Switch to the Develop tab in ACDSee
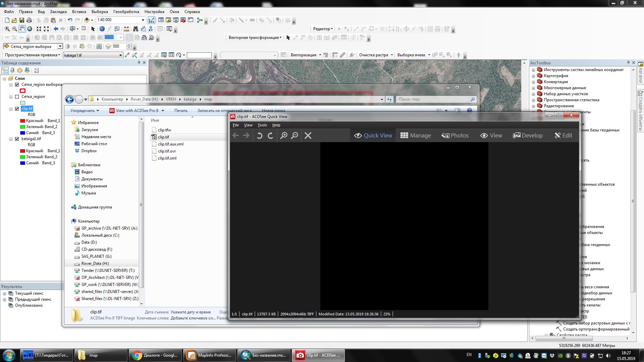The height and width of the screenshot is (362, 644). coord(528,135)
